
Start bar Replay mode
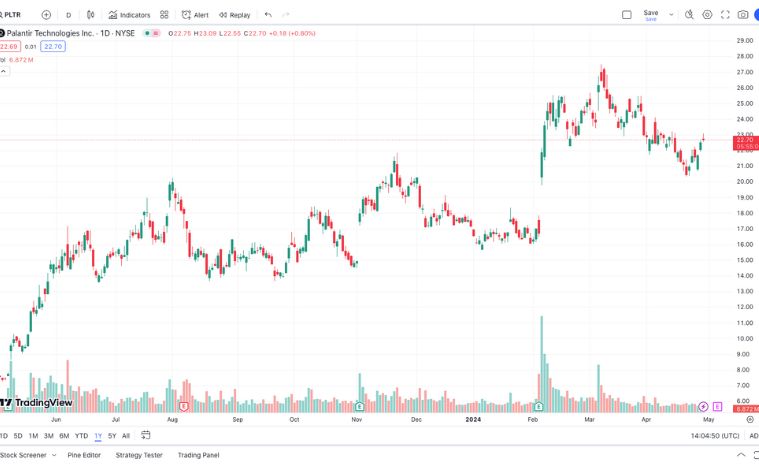(235, 15)
